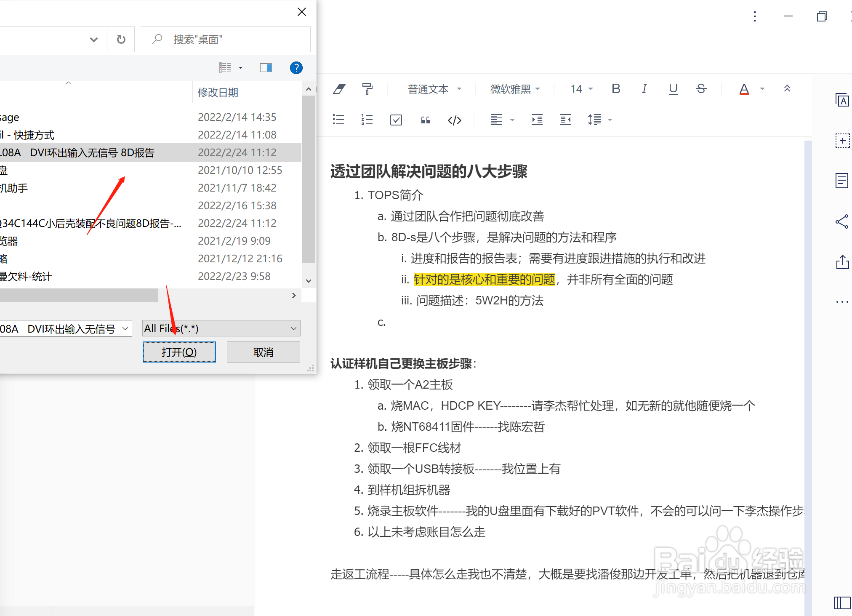Click the 搜索"桌面" search field

tap(226, 39)
